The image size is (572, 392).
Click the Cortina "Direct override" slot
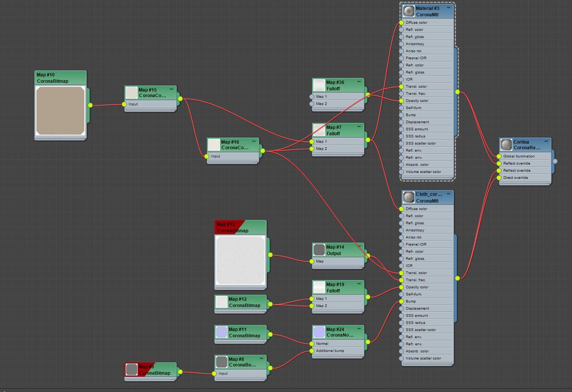pyautogui.click(x=525, y=178)
